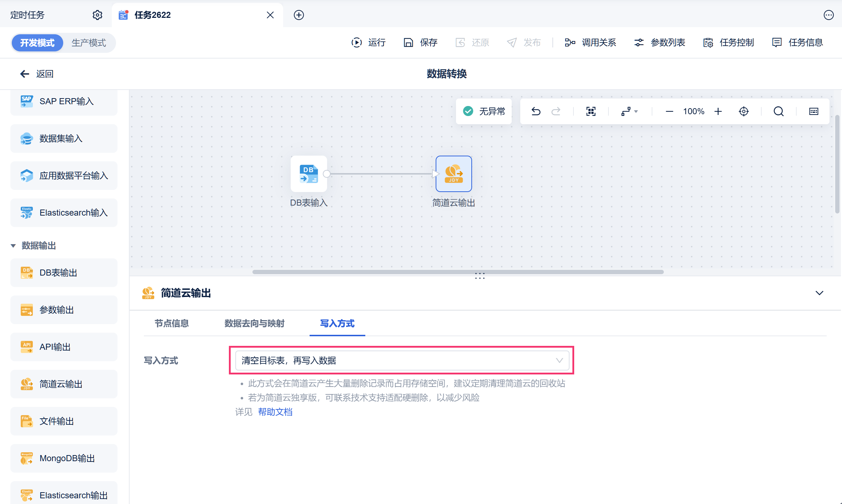842x504 pixels.
Task: Switch to 生产模式 mode
Action: pyautogui.click(x=89, y=43)
